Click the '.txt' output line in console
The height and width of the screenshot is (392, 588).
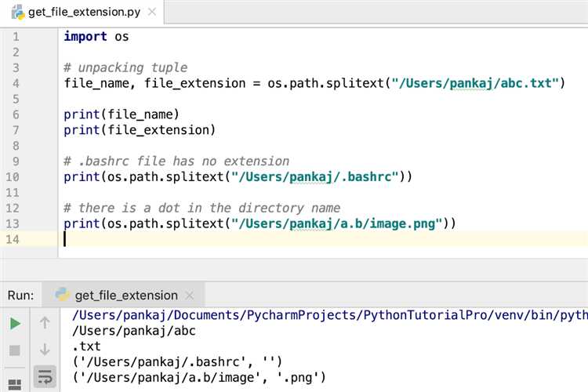(86, 346)
